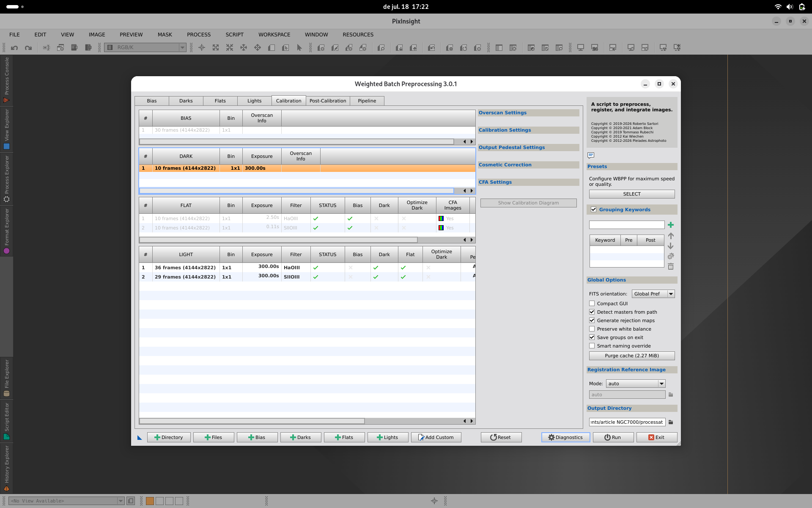Image resolution: width=812 pixels, height=508 pixels.
Task: Open RGB/K channel selector dropdown
Action: [x=145, y=47]
